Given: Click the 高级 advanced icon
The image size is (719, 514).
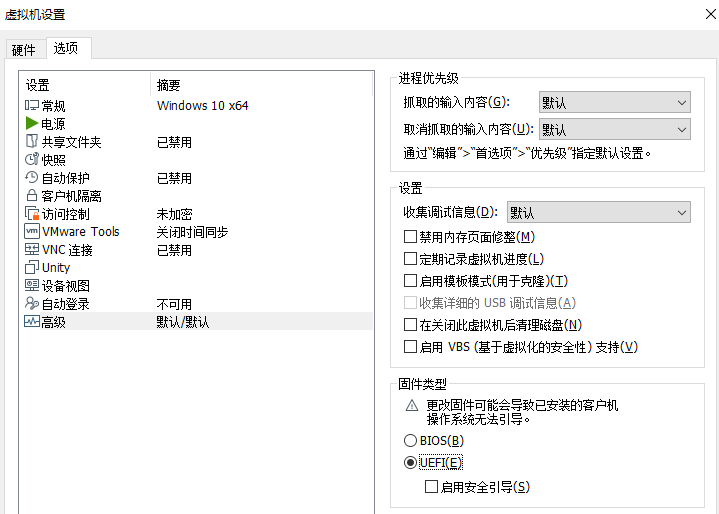Looking at the screenshot, I should (32, 321).
